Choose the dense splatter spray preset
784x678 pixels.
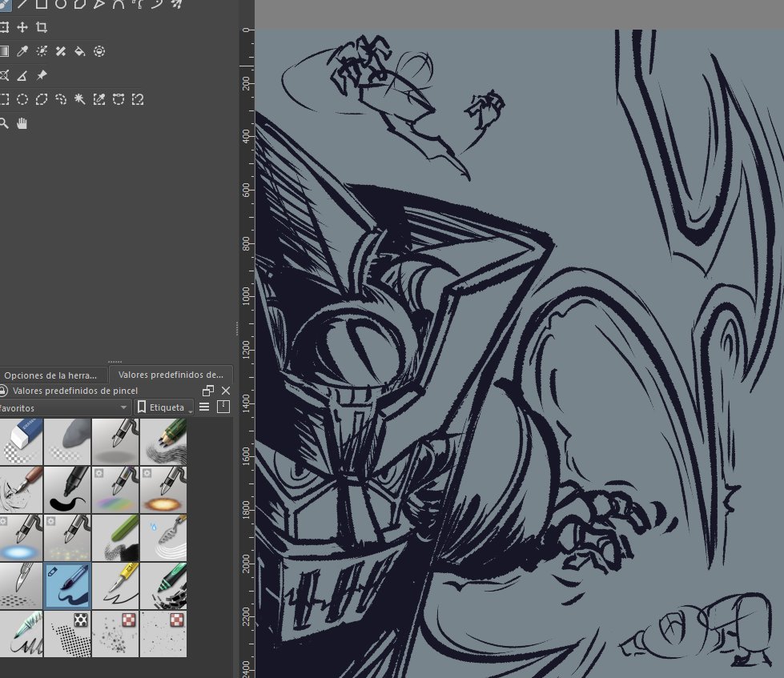[115, 633]
